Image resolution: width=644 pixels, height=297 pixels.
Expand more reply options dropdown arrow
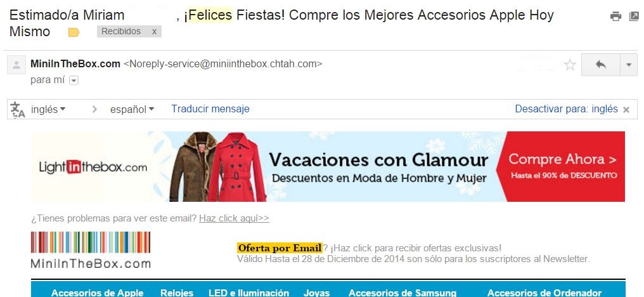click(x=629, y=65)
